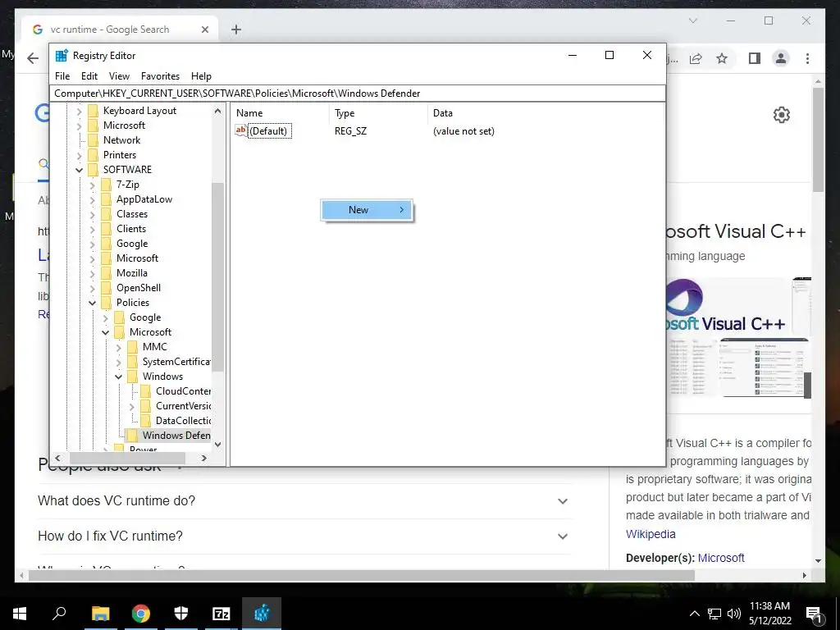Expand the Keyboard Layout key
The height and width of the screenshot is (630, 840).
click(x=80, y=111)
